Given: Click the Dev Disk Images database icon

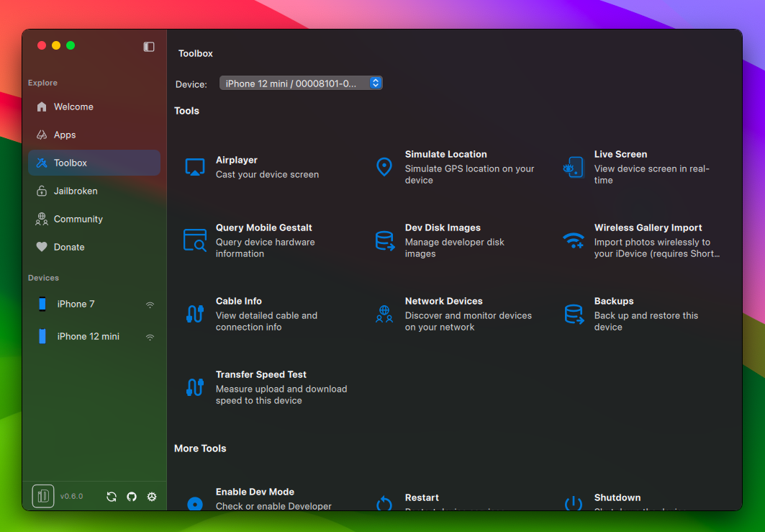Looking at the screenshot, I should pos(384,240).
